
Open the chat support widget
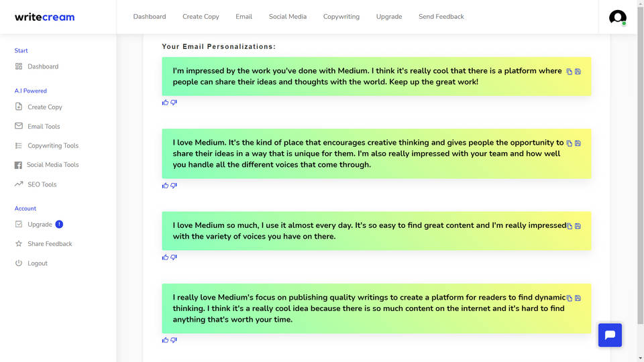click(x=610, y=335)
